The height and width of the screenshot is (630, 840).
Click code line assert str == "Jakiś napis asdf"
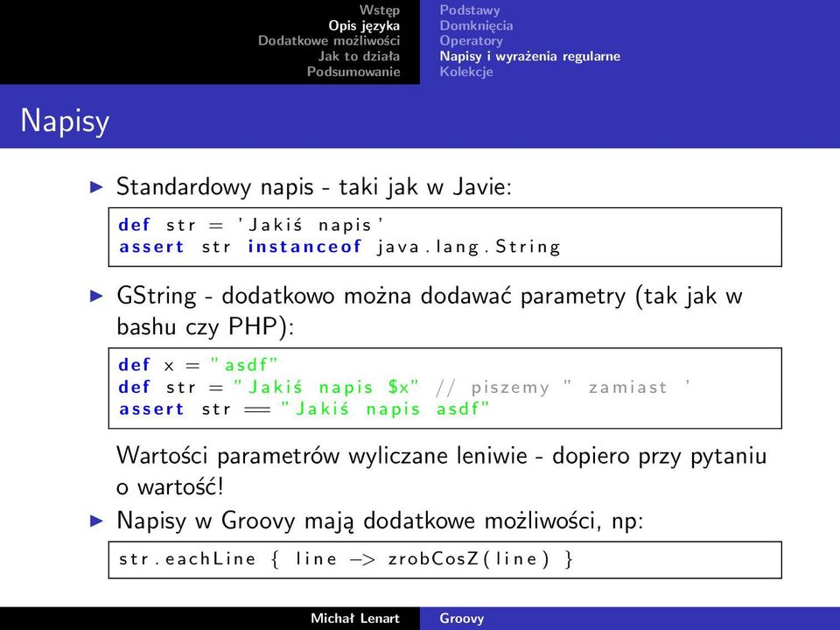(x=304, y=409)
